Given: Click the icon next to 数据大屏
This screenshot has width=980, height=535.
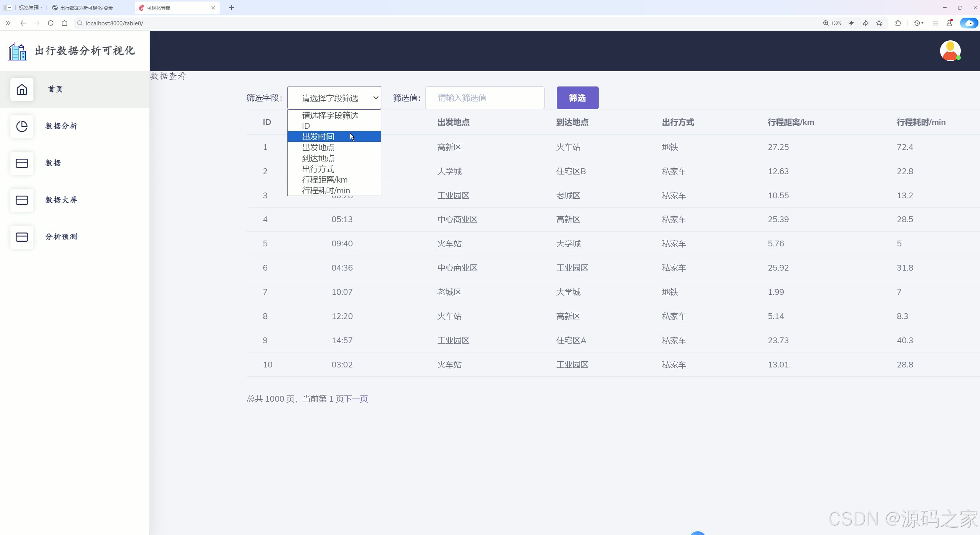Looking at the screenshot, I should [22, 200].
